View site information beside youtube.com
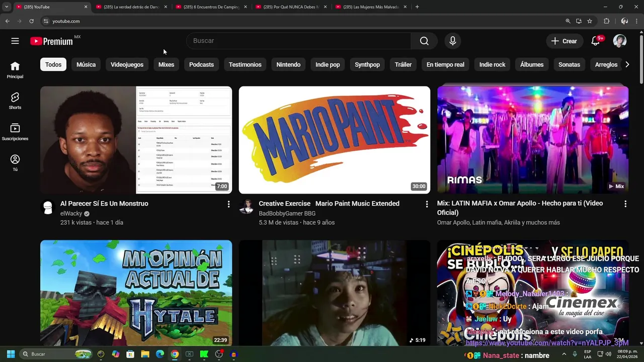The image size is (644, 362). [x=46, y=21]
